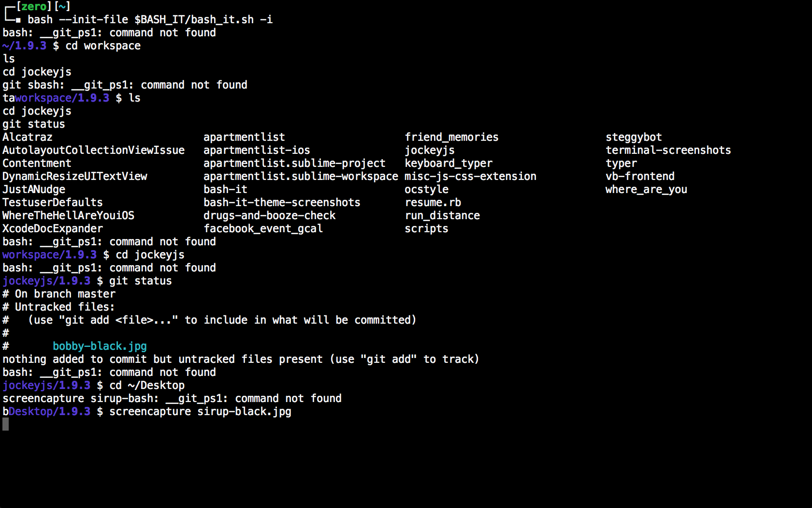Select the DynamicResizeUITextView directory name
Image resolution: width=812 pixels, height=508 pixels.
[75, 177]
